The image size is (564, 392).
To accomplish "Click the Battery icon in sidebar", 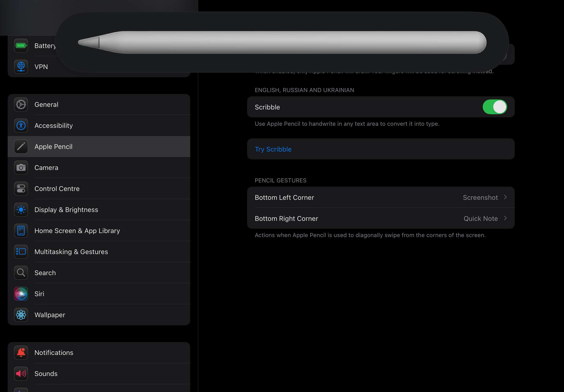I will (21, 46).
